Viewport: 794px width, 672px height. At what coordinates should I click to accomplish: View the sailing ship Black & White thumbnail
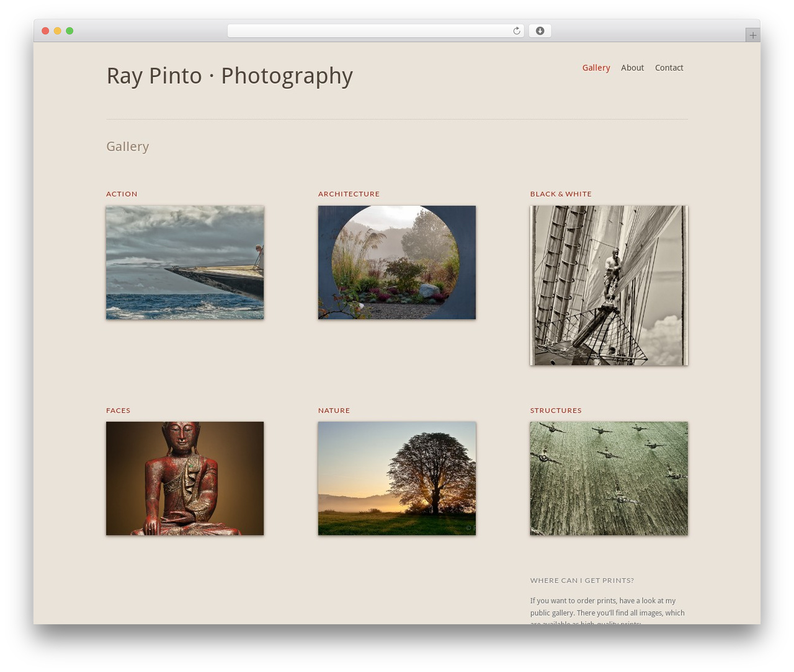click(609, 285)
